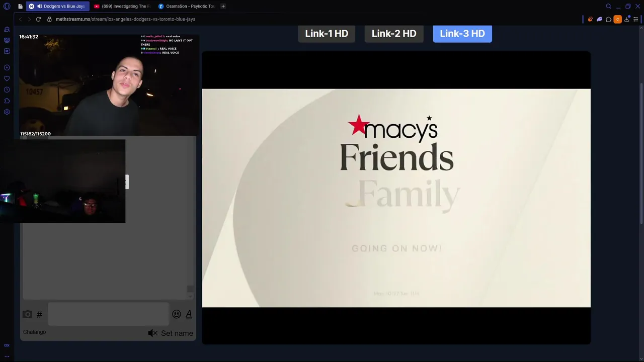Switch to OsamaSon Psykotic Tour tab
The width and height of the screenshot is (644, 362).
coord(186,6)
